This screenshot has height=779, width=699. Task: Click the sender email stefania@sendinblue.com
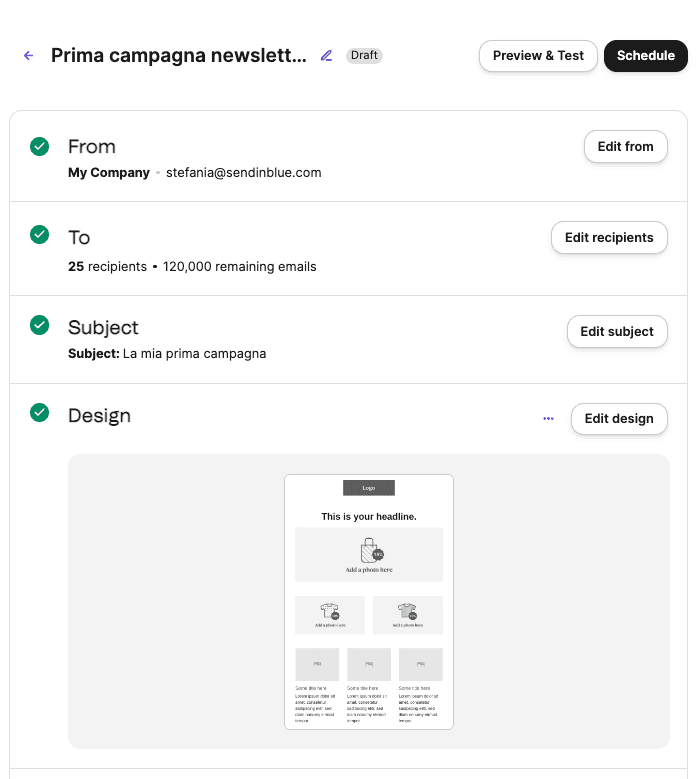pyautogui.click(x=243, y=172)
